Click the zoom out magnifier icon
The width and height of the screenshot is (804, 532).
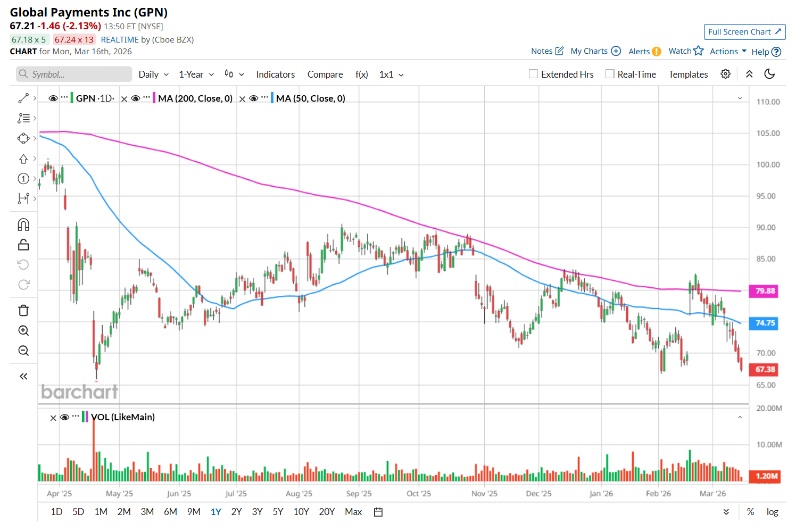point(23,351)
